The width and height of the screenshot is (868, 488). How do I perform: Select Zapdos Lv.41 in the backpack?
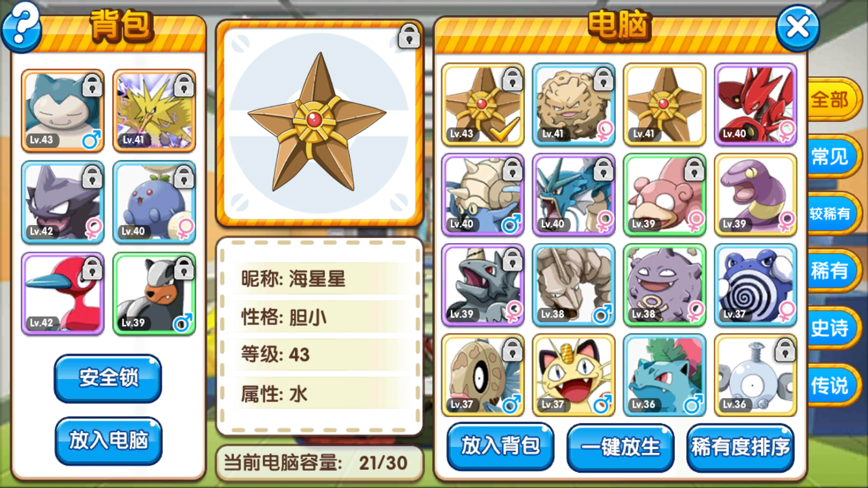[x=154, y=110]
